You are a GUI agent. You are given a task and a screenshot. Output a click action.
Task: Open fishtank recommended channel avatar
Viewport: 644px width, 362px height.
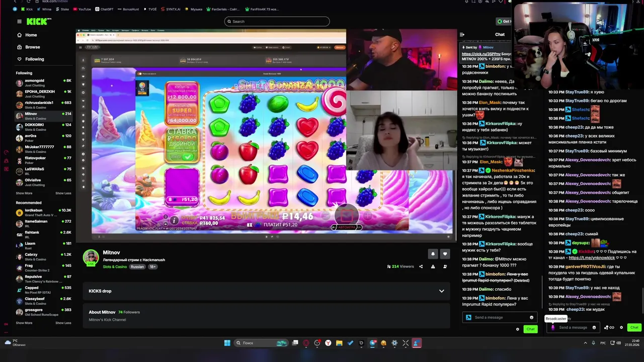(x=19, y=234)
